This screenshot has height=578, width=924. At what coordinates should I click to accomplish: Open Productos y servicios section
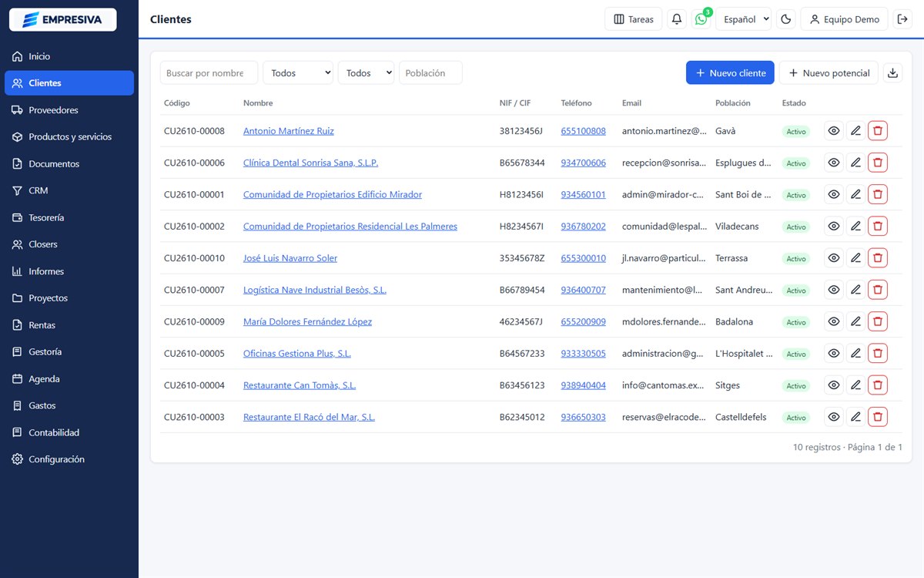click(x=69, y=136)
